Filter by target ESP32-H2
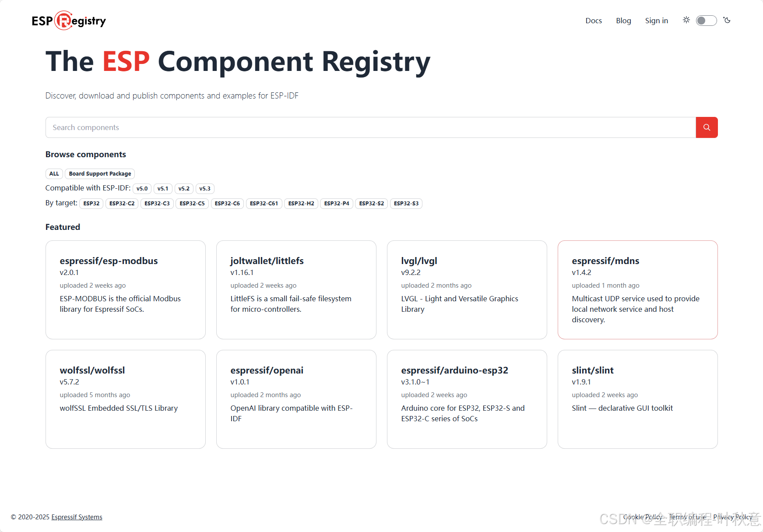This screenshot has height=532, width=763. coord(301,204)
